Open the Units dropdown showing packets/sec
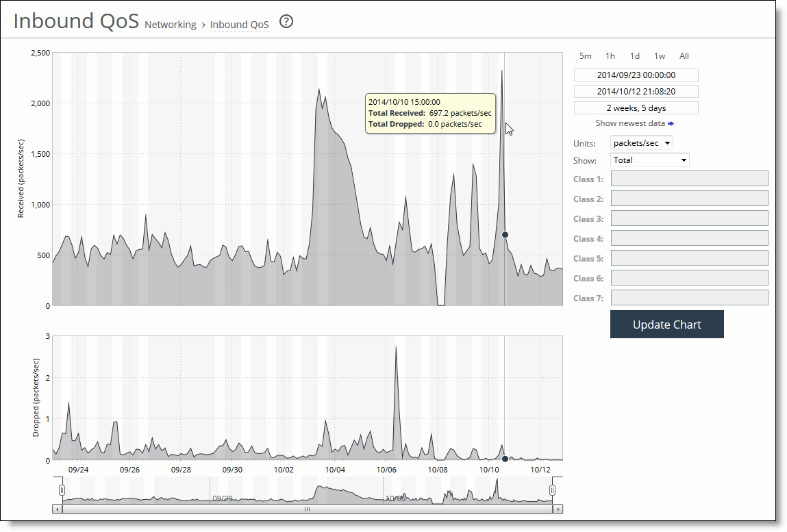 pos(641,142)
